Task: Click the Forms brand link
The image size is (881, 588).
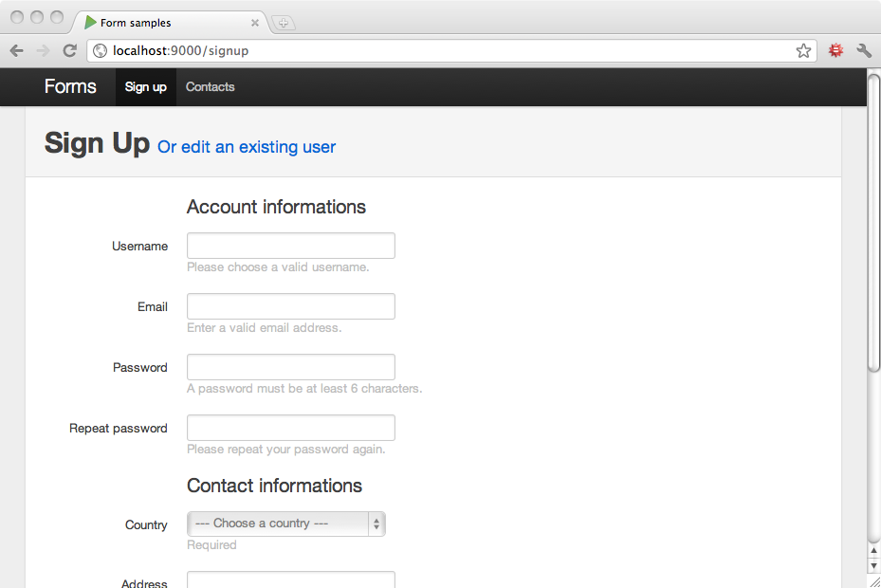Action: [70, 87]
